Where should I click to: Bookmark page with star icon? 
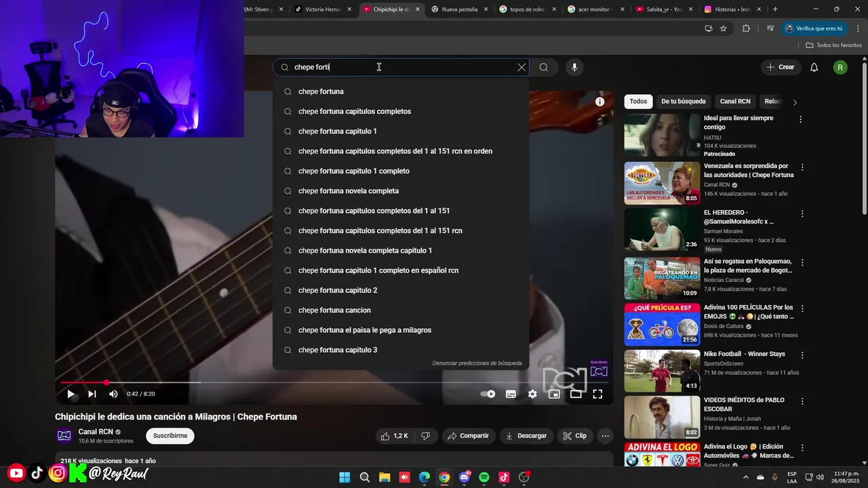[x=724, y=28]
